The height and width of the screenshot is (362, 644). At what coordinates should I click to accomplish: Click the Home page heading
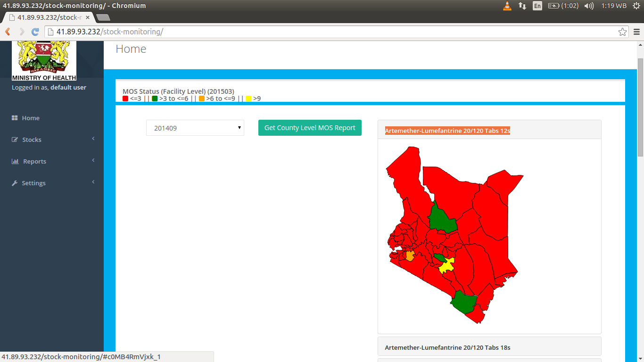click(x=131, y=49)
